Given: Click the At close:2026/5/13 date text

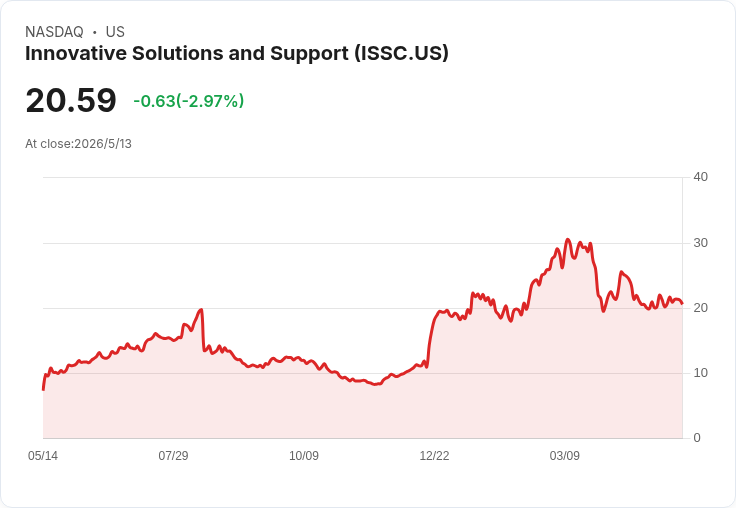Looking at the screenshot, I should click(78, 144).
